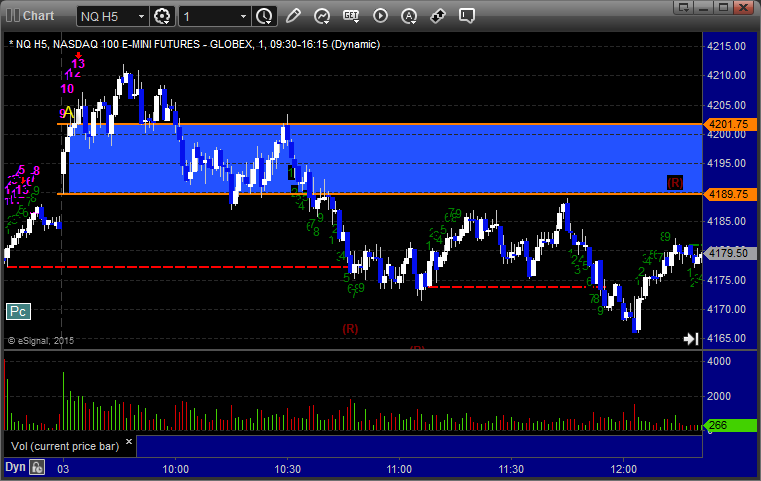Select the orange 4189.75 price label
The image size is (761, 481).
point(729,194)
